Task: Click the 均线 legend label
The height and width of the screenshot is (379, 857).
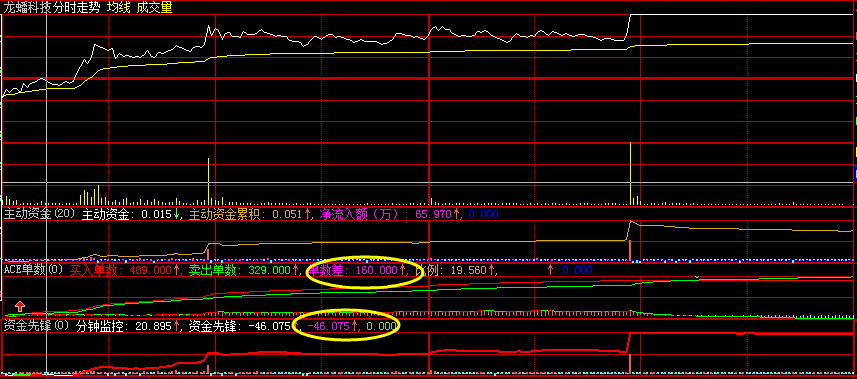Action: (117, 7)
